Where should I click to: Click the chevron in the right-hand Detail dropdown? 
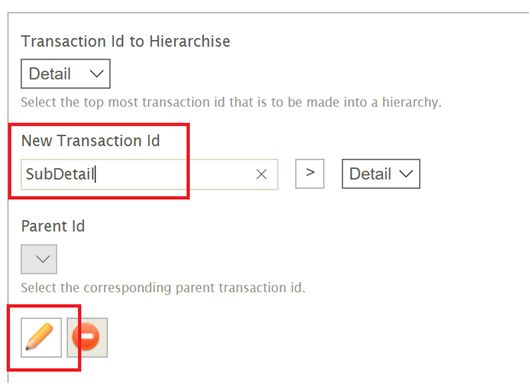(406, 174)
